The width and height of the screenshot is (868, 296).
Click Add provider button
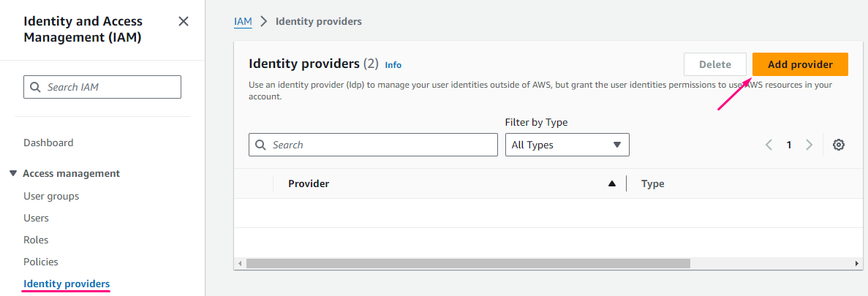pos(800,64)
